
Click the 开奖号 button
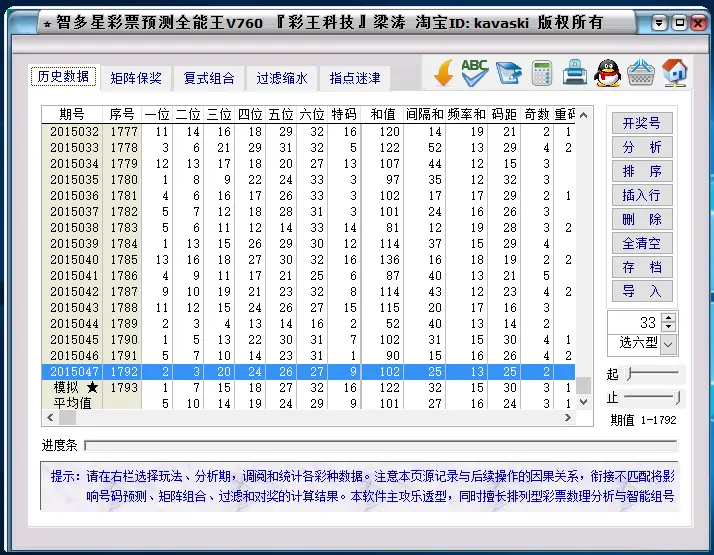(641, 123)
